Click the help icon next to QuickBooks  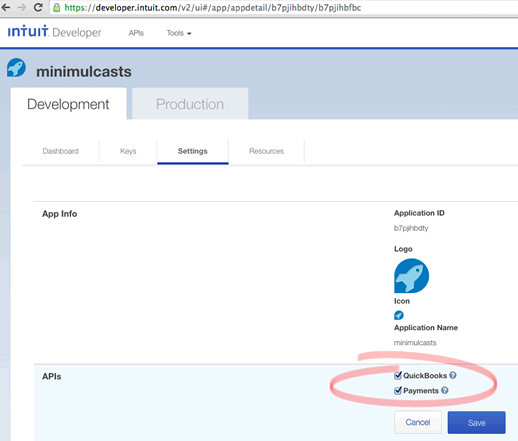(x=453, y=375)
